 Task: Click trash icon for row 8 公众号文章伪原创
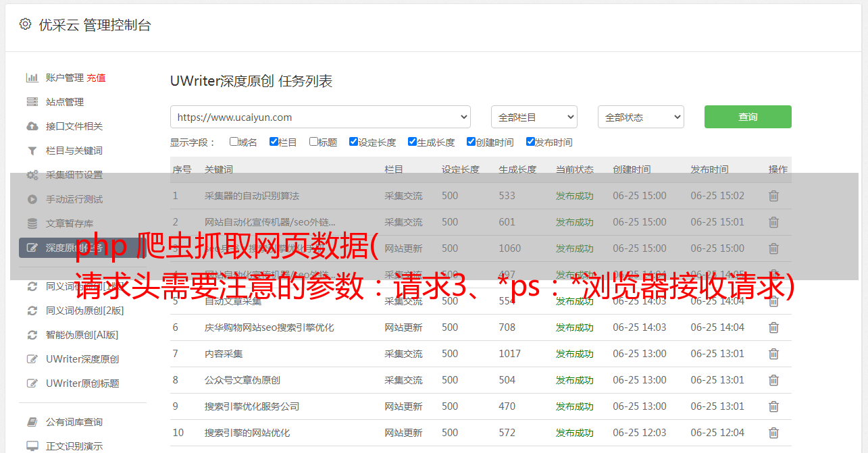point(773,380)
